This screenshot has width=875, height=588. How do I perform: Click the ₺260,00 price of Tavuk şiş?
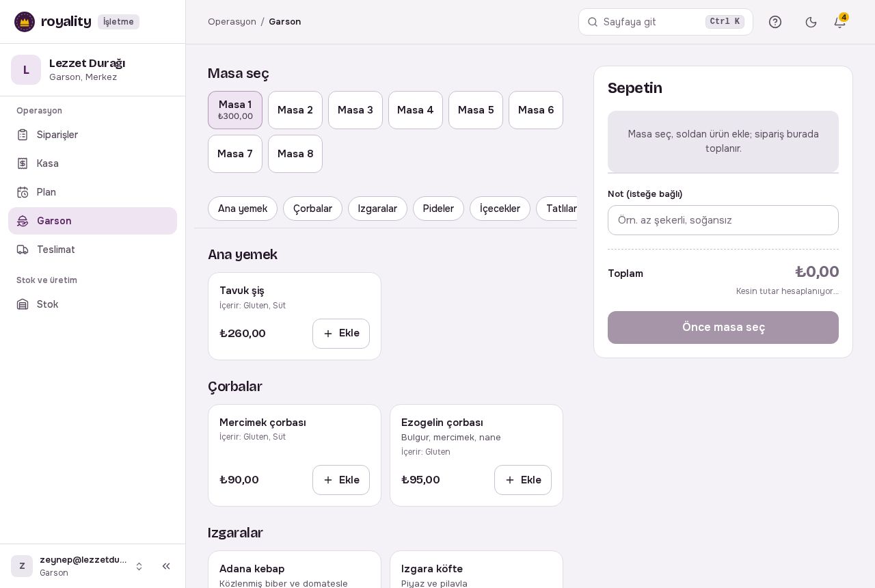tap(243, 334)
